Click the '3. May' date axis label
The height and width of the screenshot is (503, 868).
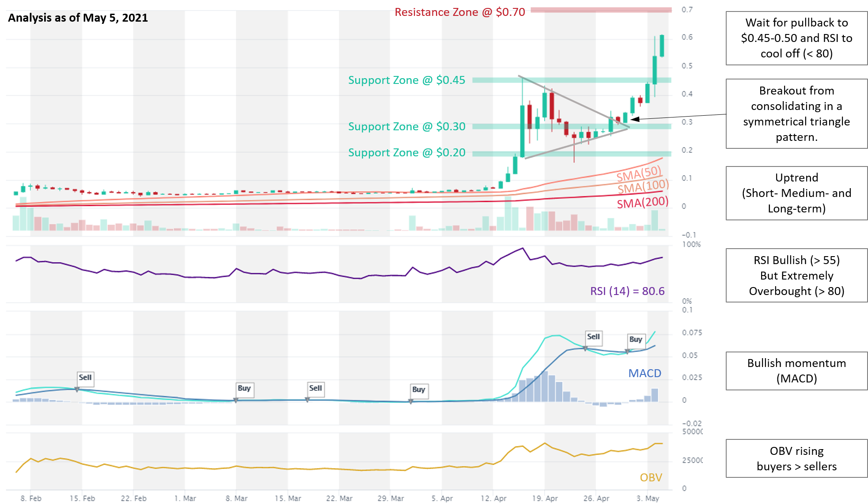(x=648, y=498)
